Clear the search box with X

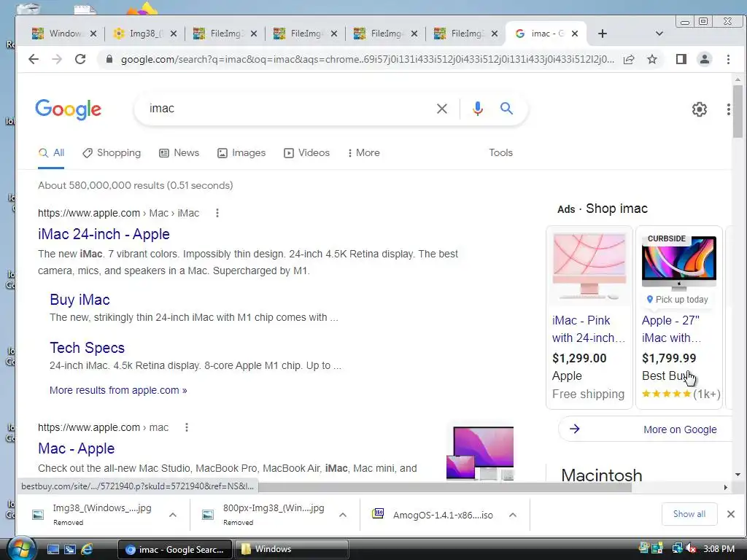point(441,109)
